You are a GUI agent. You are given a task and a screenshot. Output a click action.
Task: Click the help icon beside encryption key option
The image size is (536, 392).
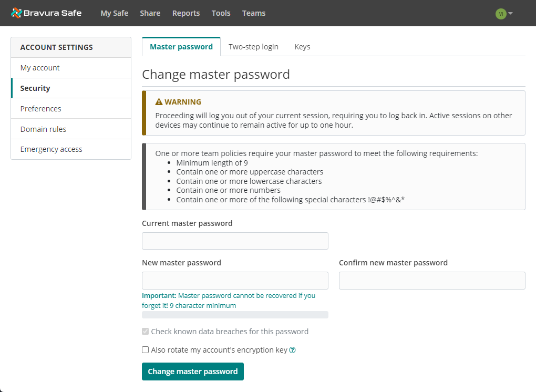[x=293, y=349]
